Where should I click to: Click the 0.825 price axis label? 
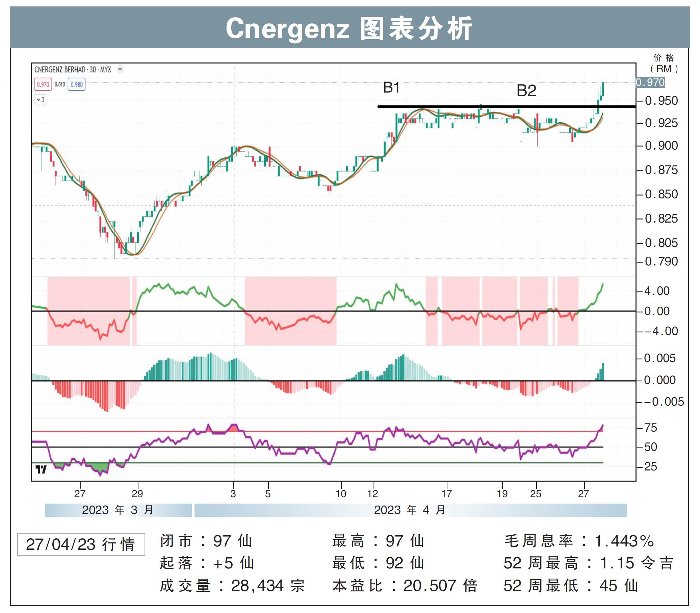tap(661, 219)
